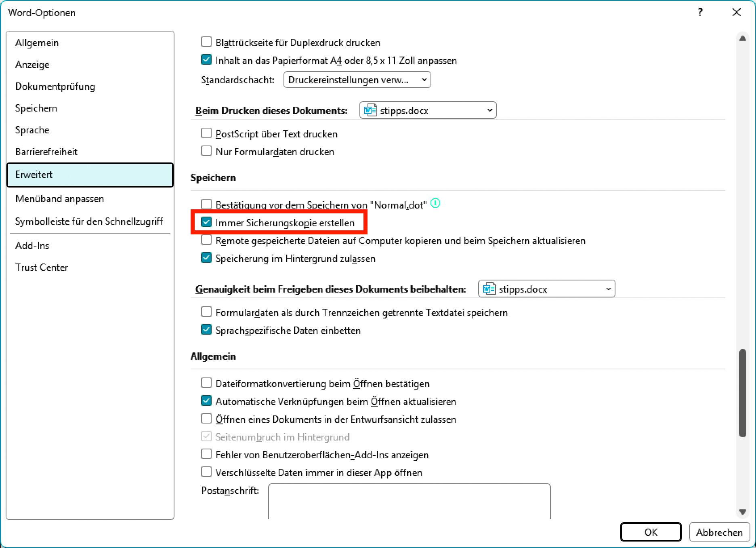Screen dimensions: 756x548
Task: Click the scroll up arrow
Action: point(742,39)
